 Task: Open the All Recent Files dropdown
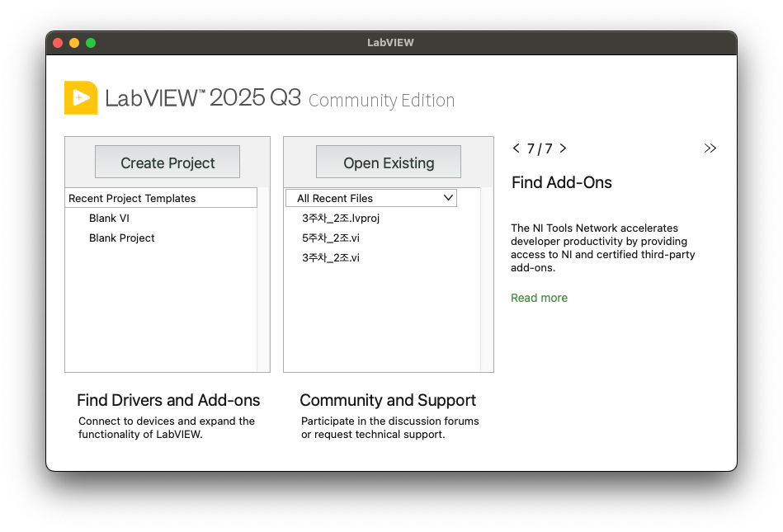(371, 198)
